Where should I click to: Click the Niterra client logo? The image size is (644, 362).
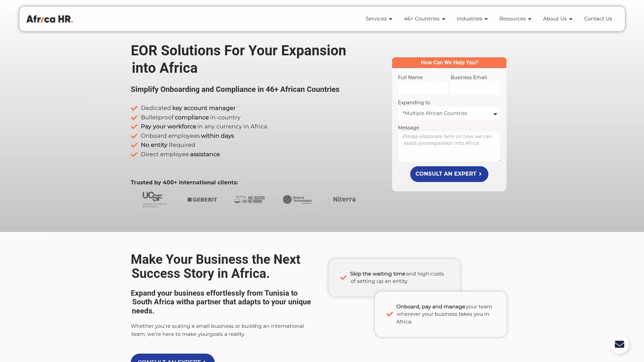(x=344, y=199)
